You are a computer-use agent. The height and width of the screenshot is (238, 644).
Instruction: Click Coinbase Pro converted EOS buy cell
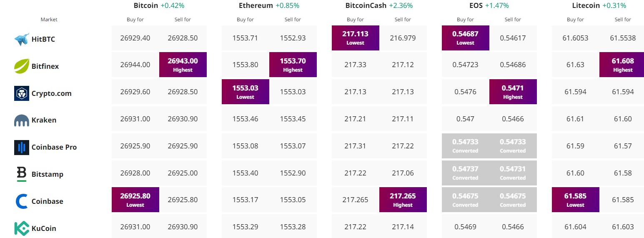click(466, 145)
